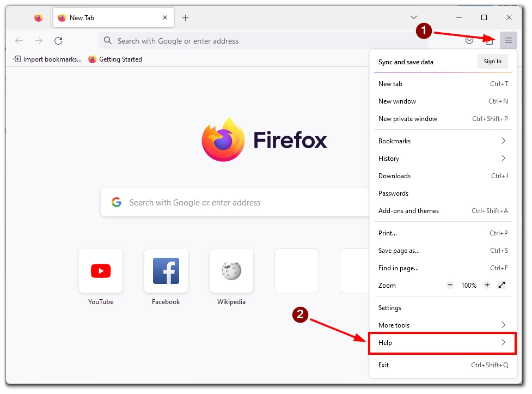Viewport: 532px width, 394px height.
Task: Click the Google logo in search box
Action: [x=117, y=202]
